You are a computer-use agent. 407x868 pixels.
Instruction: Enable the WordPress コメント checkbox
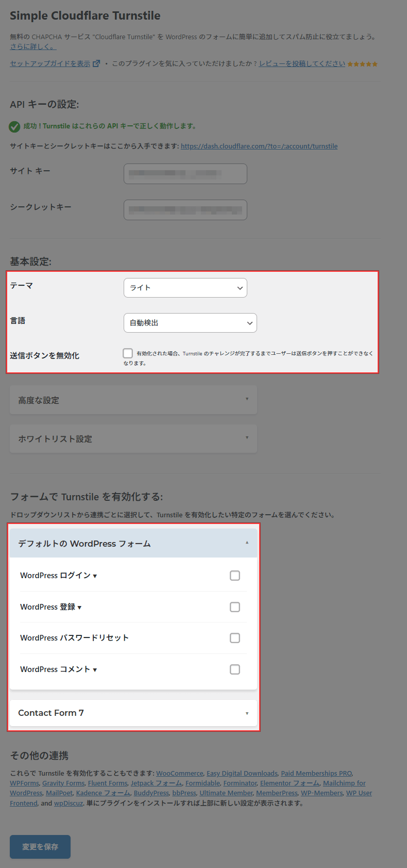pos(235,669)
